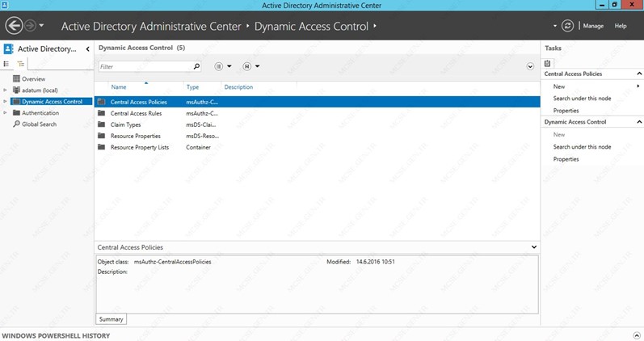Click the saved queries icon

pos(246,66)
